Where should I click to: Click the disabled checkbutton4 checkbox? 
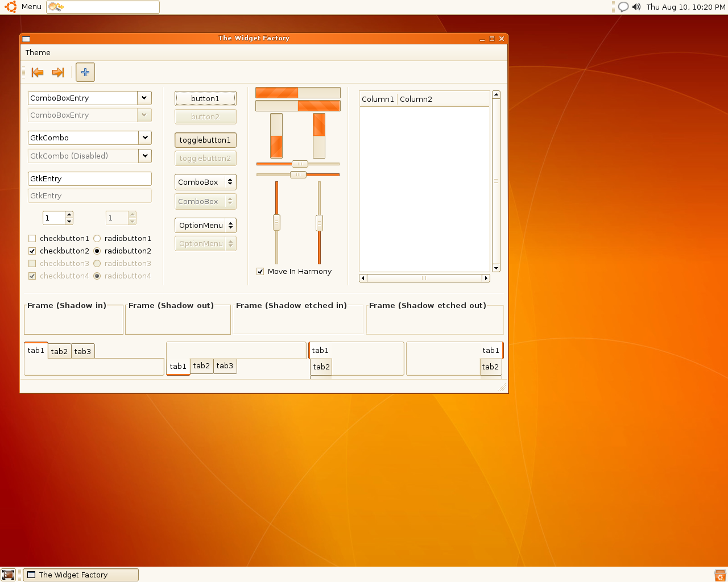[x=32, y=276]
